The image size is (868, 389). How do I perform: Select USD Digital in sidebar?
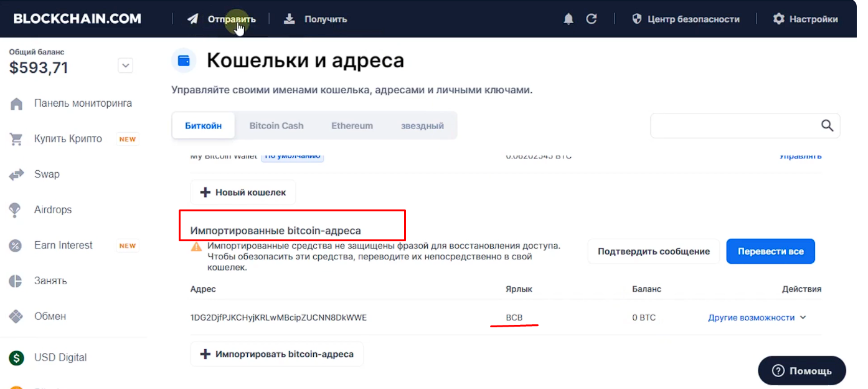point(60,358)
